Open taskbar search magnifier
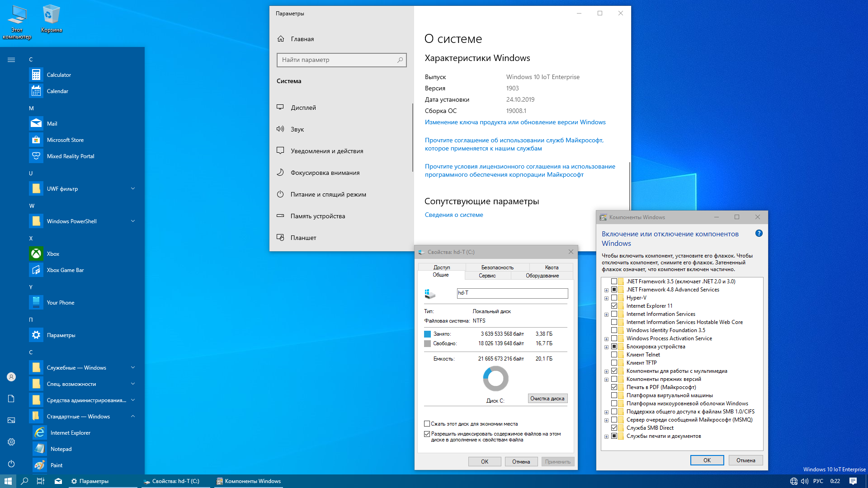The height and width of the screenshot is (488, 868). click(x=24, y=481)
